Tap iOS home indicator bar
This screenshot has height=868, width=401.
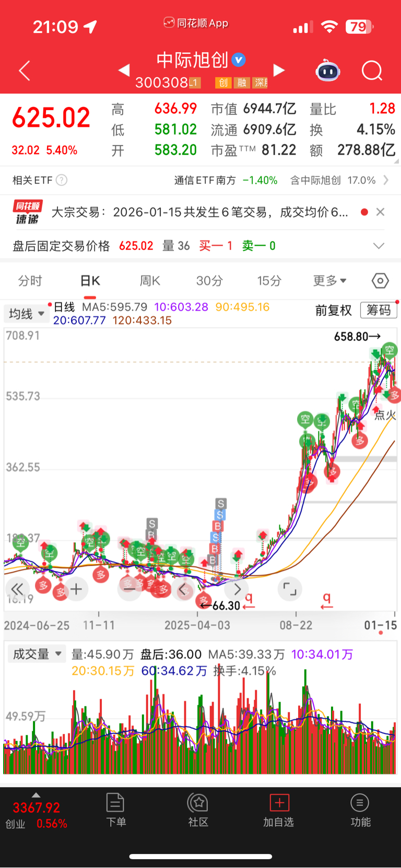(200, 856)
